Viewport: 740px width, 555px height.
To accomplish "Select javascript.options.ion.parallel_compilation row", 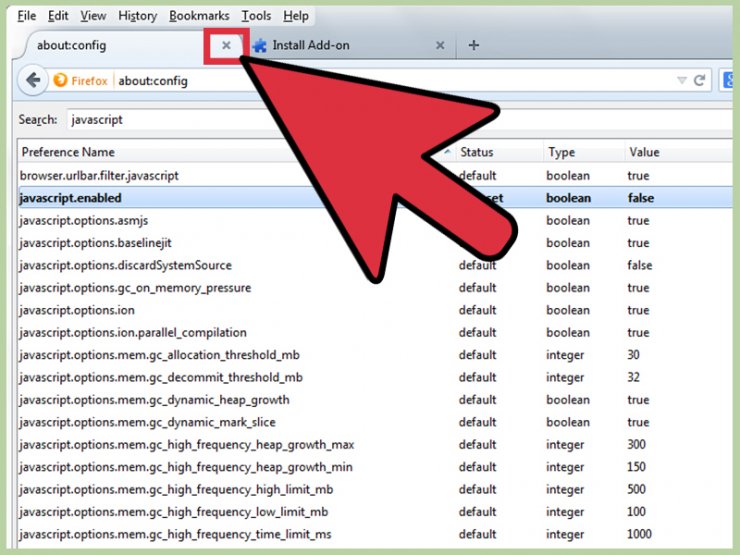I will 375,332.
